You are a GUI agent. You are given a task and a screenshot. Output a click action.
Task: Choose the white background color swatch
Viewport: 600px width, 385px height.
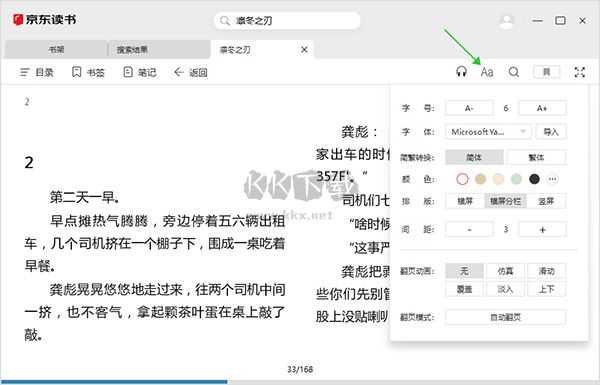click(462, 179)
